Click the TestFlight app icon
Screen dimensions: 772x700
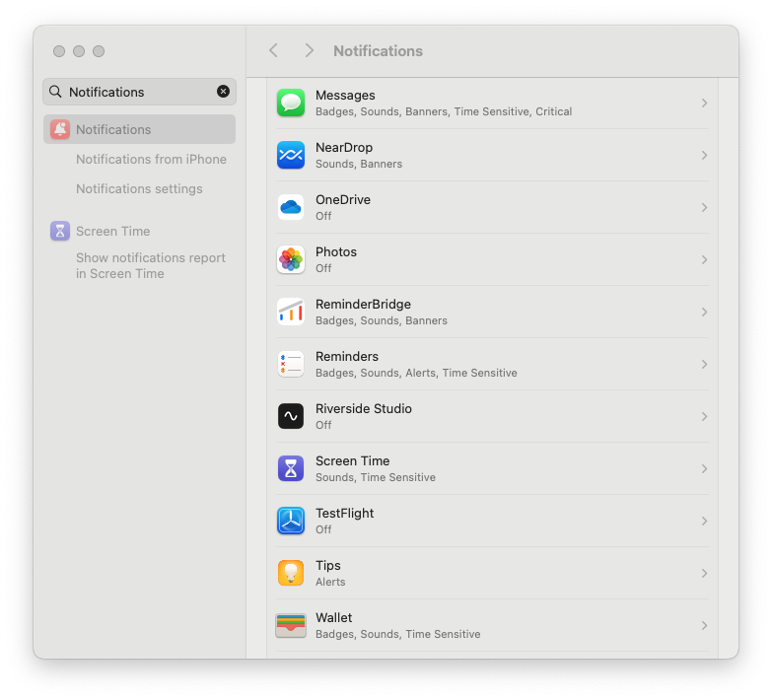[x=291, y=521]
